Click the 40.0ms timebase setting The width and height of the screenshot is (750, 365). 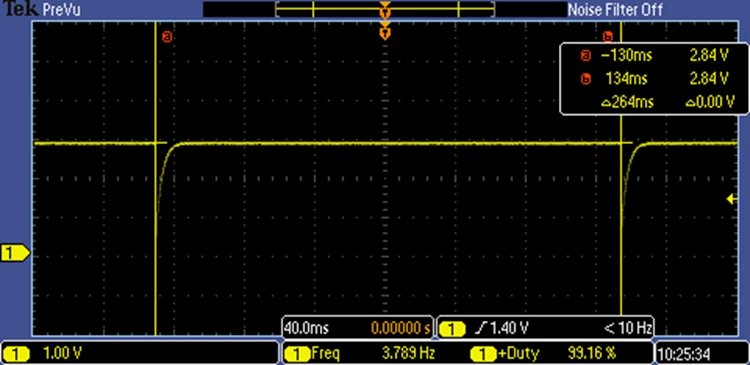[x=306, y=328]
